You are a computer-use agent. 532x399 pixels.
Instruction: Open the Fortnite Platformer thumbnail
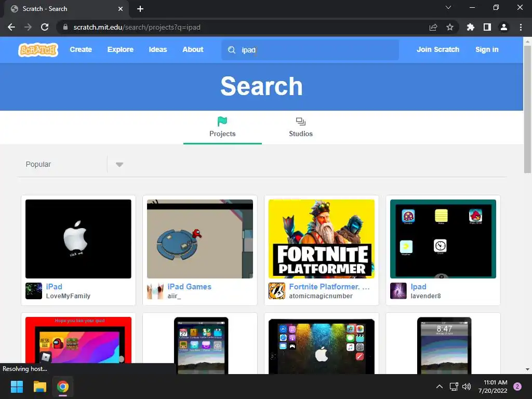click(x=321, y=239)
